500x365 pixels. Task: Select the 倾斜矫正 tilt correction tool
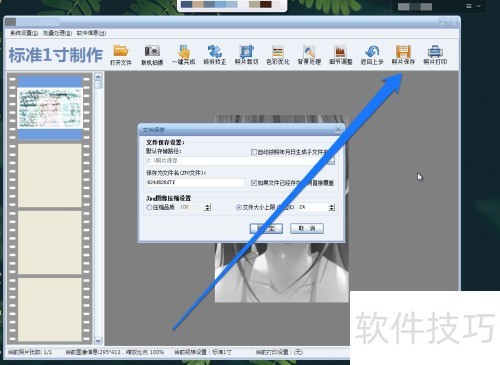click(215, 55)
